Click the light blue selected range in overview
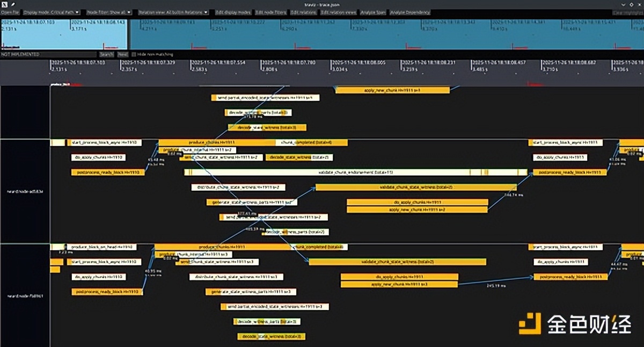Viewport: 644px width, 347px height. pyautogui.click(x=64, y=34)
